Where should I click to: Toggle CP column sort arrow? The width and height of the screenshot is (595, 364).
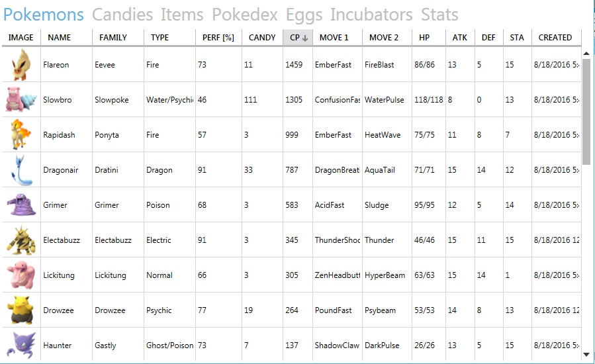tap(304, 38)
